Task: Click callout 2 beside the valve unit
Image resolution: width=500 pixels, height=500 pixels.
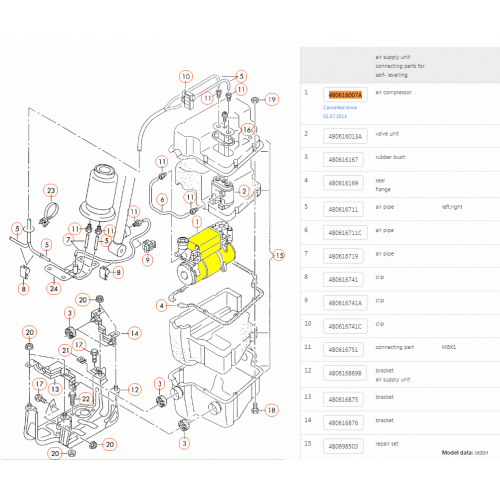Action: (244, 191)
